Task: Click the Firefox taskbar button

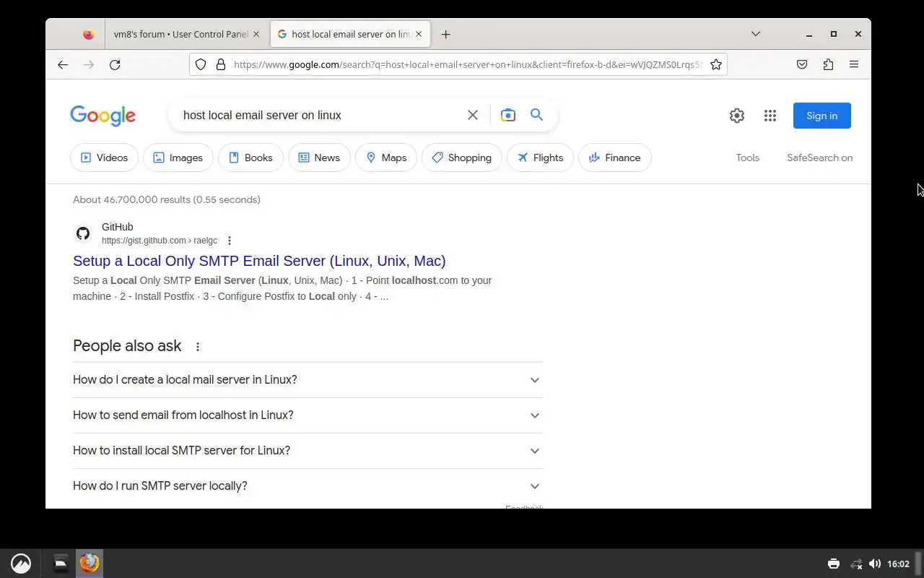Action: pos(90,564)
